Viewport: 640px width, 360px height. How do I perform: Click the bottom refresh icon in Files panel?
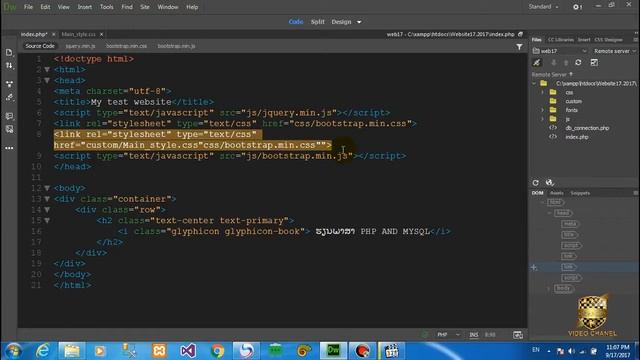point(536,182)
